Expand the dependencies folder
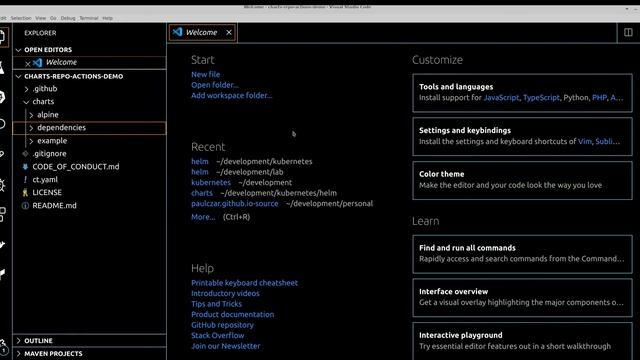Screen dimensions: 640x360 [x=31, y=128]
